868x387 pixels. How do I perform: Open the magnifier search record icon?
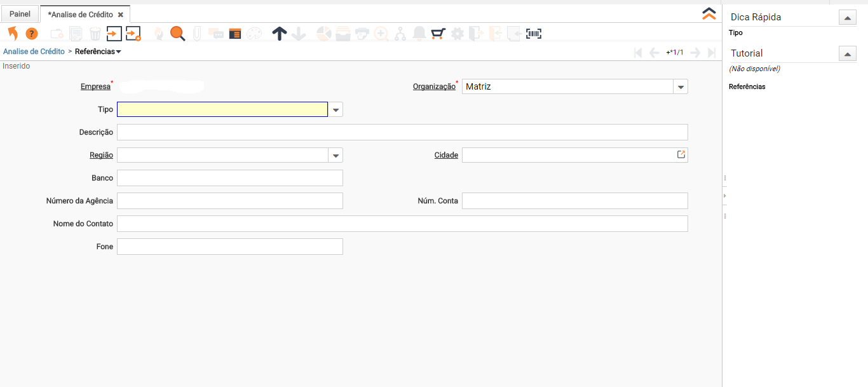[177, 34]
